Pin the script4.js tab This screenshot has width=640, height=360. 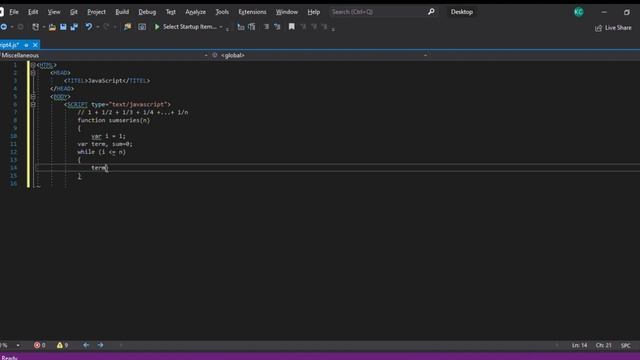(x=26, y=45)
